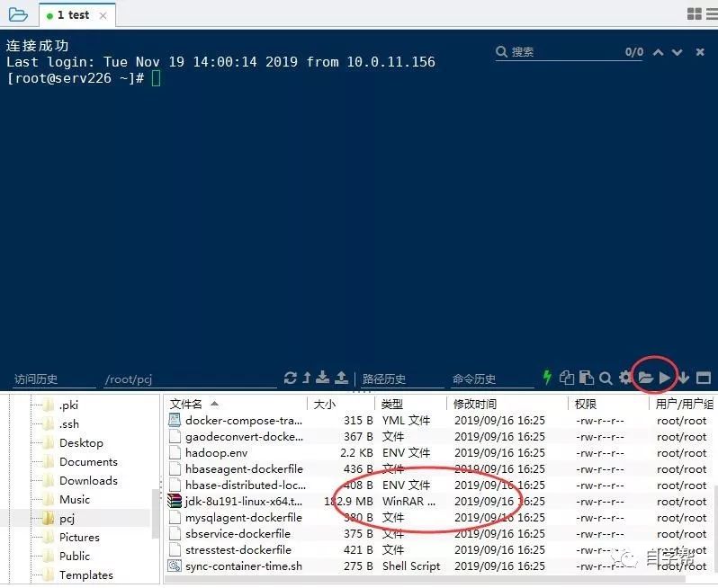Refresh the file list

pyautogui.click(x=290, y=378)
